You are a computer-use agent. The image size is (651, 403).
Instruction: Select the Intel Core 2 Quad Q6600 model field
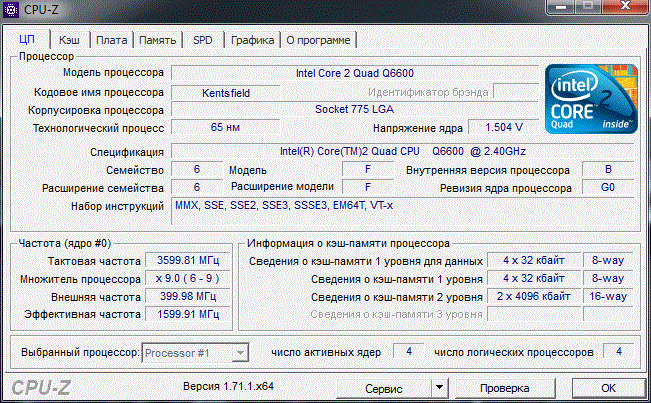[355, 73]
